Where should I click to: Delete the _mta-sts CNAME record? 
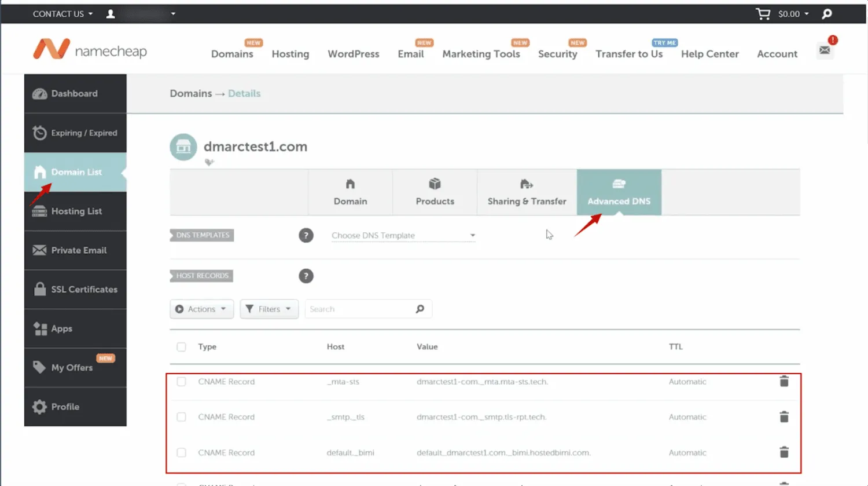coord(784,381)
